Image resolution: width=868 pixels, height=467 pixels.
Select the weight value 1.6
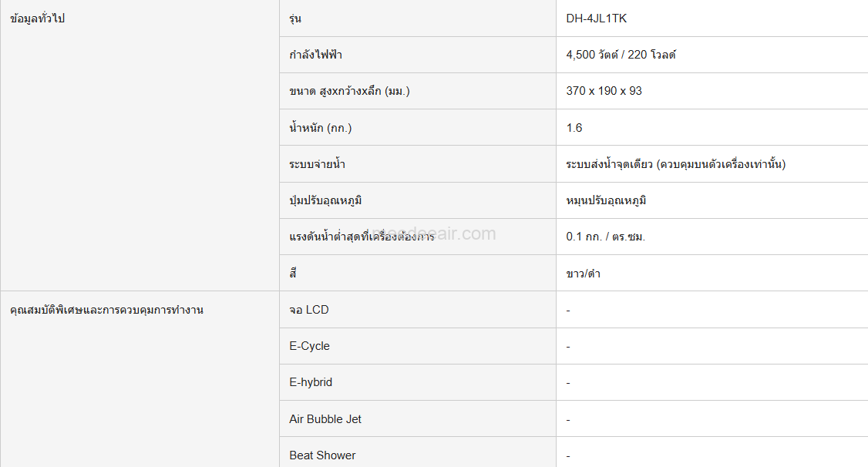point(574,128)
